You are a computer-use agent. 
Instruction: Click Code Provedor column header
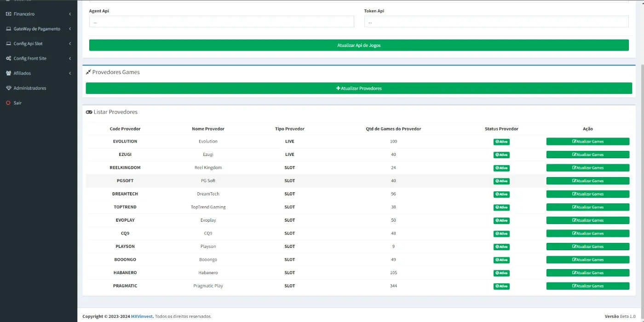click(x=125, y=129)
